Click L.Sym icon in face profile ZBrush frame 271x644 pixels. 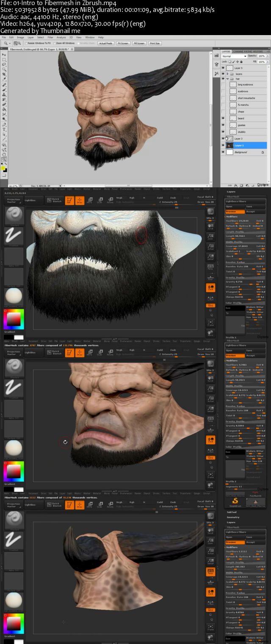coord(210,451)
